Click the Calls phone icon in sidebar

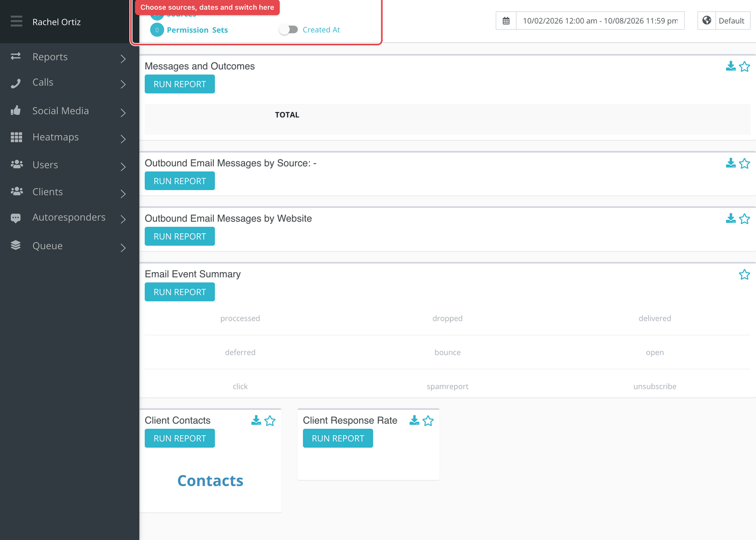(x=16, y=83)
